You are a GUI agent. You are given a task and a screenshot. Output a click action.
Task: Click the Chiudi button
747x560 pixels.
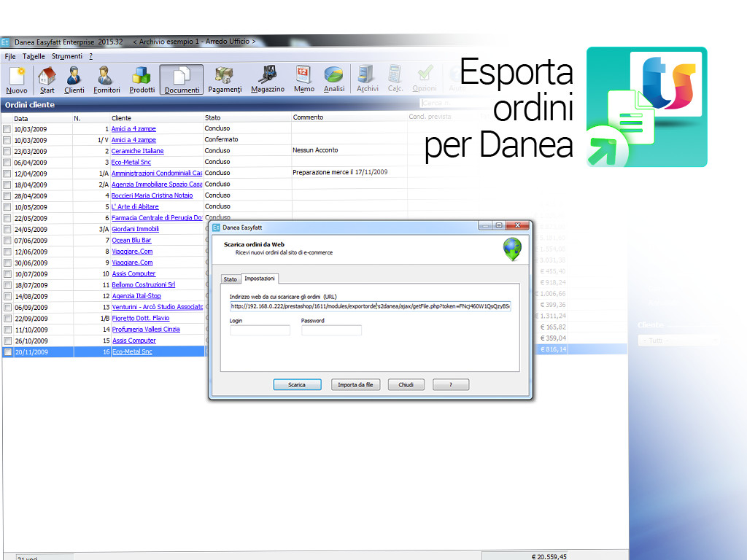[406, 385]
